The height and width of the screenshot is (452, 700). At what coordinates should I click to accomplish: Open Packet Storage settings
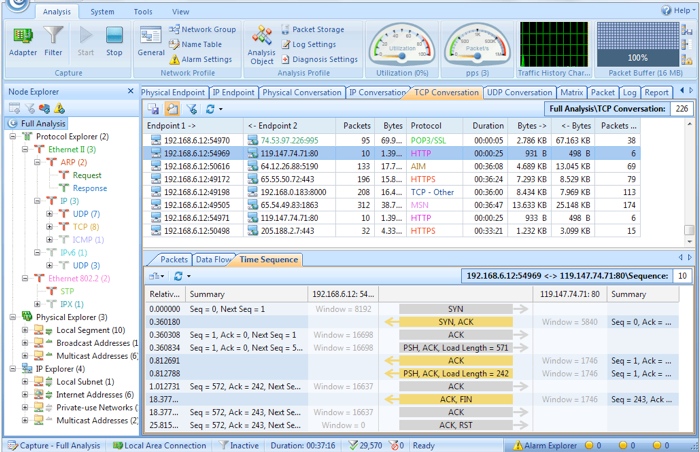(313, 29)
